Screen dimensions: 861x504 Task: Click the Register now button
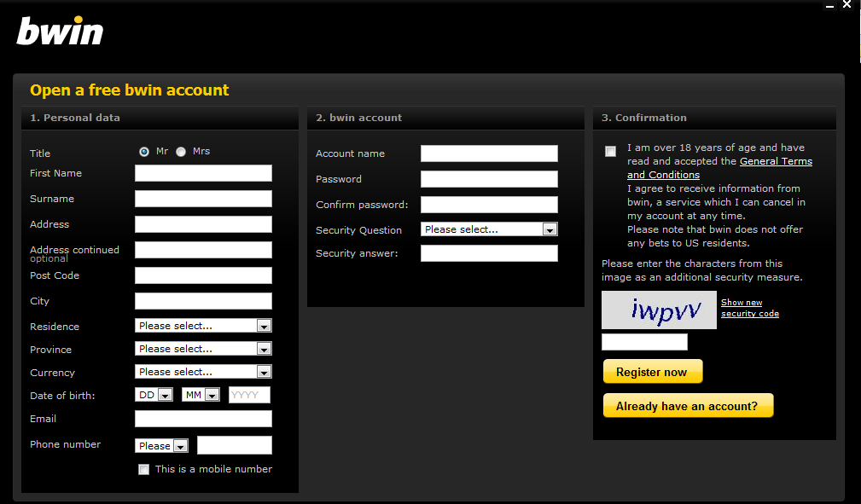[x=652, y=371]
